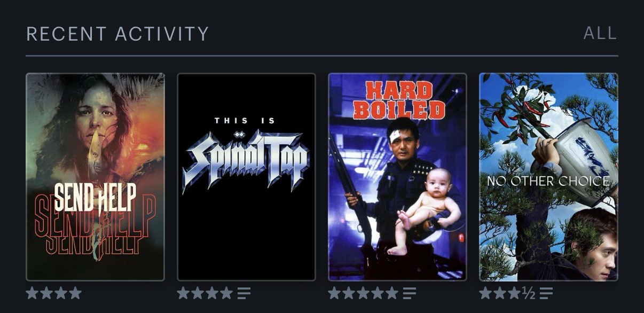The height and width of the screenshot is (313, 644).
Task: Open the No Other Choice poster
Action: tap(548, 177)
